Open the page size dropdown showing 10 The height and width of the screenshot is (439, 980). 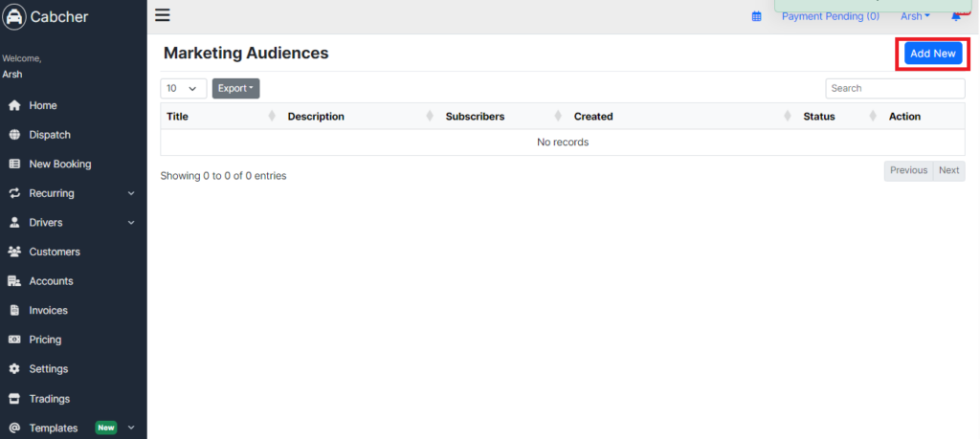[183, 89]
